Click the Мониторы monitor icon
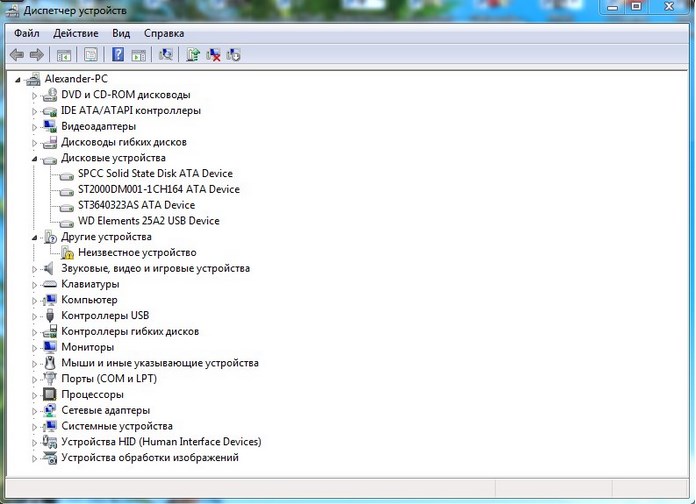The height and width of the screenshot is (504, 696). pyautogui.click(x=50, y=347)
